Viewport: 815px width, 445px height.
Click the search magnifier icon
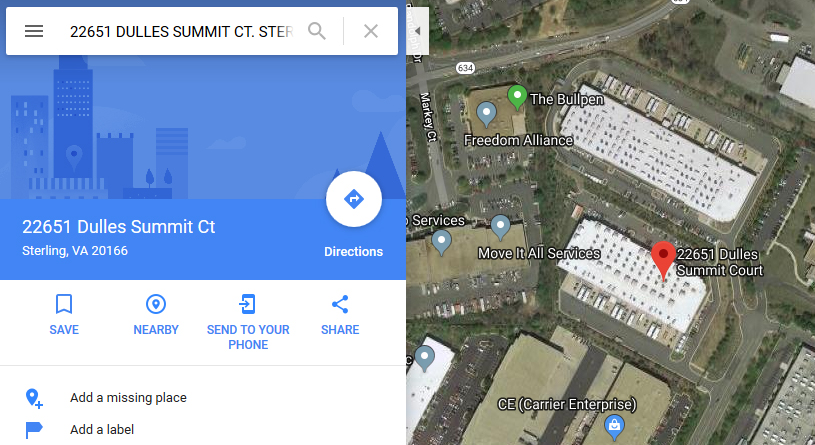(317, 31)
